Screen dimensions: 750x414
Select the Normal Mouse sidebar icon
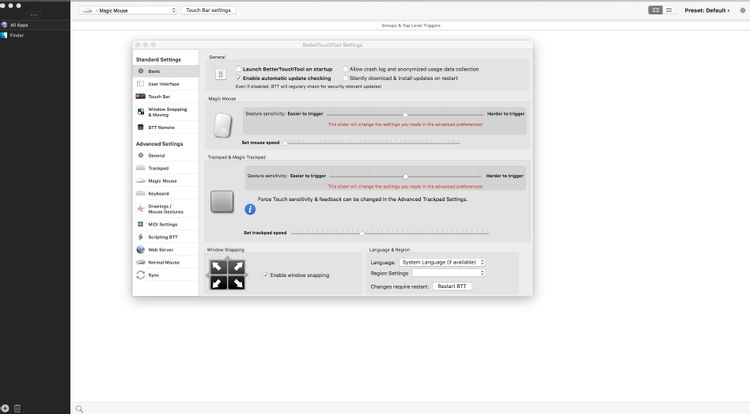pyautogui.click(x=141, y=262)
